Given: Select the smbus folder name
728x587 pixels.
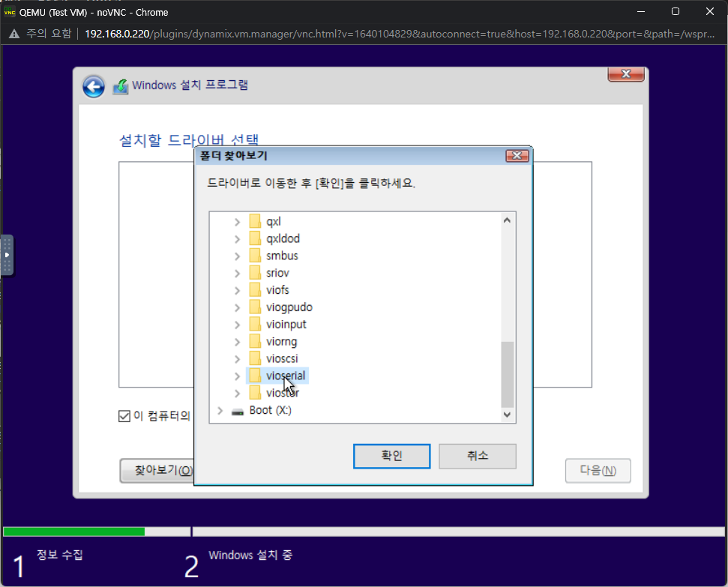Looking at the screenshot, I should point(282,256).
